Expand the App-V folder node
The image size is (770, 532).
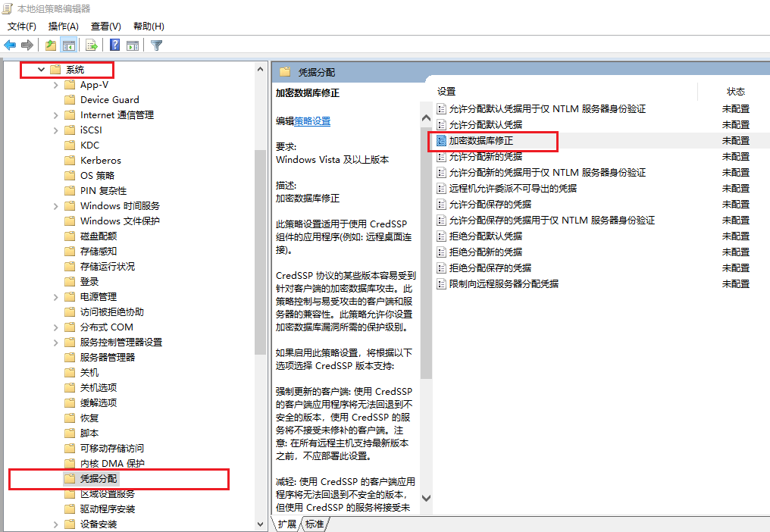coord(56,85)
